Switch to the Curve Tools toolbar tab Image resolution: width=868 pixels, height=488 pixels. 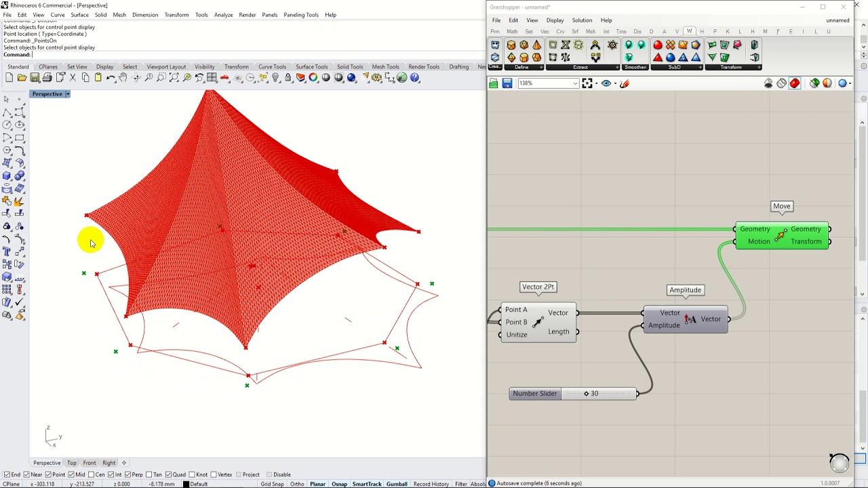coord(272,66)
